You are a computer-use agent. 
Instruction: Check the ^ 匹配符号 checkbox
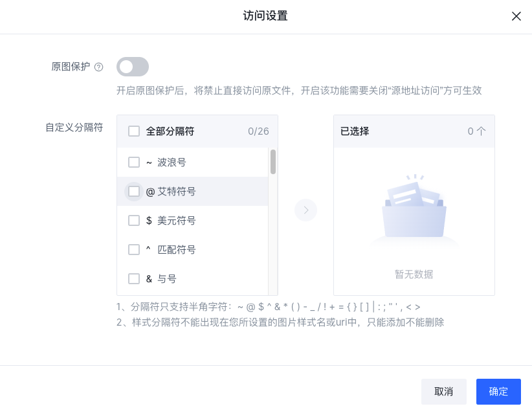coord(134,250)
